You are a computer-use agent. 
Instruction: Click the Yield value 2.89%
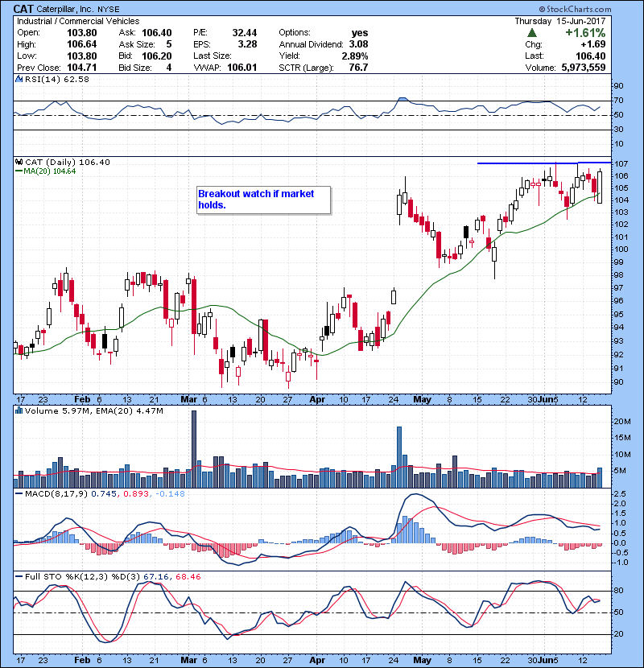coord(355,56)
